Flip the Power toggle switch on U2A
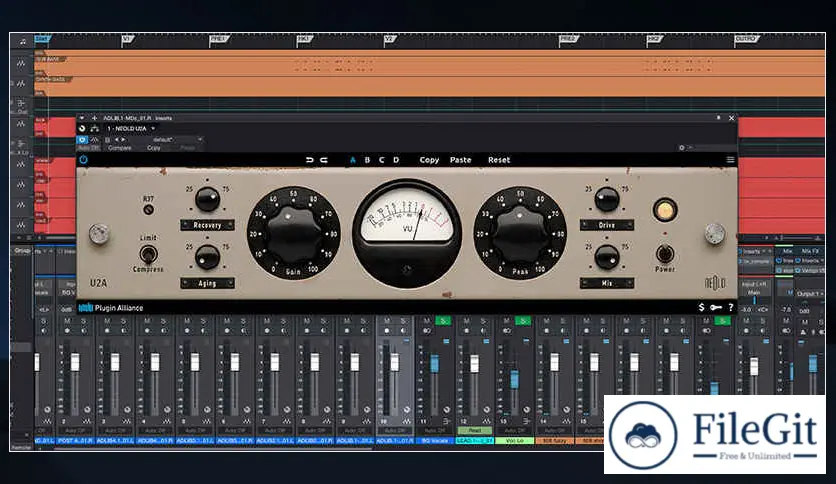The height and width of the screenshot is (484, 836). 664,253
